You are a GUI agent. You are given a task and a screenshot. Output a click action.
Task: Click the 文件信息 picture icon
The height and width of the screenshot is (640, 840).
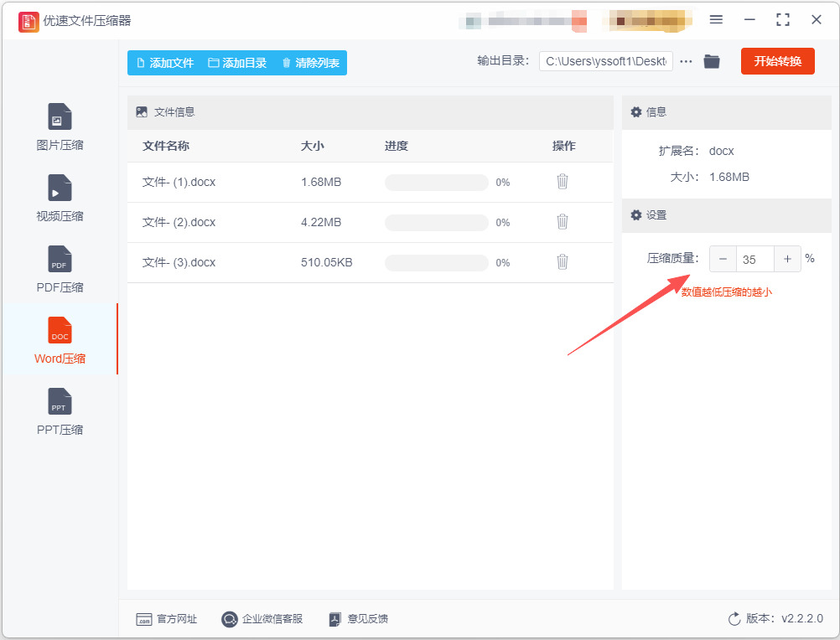142,112
